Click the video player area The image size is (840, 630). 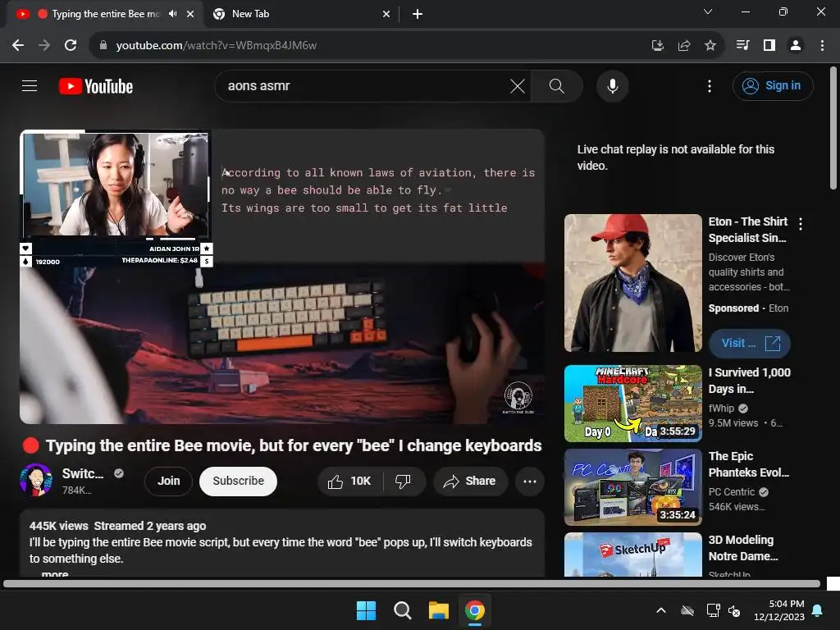[x=282, y=276]
